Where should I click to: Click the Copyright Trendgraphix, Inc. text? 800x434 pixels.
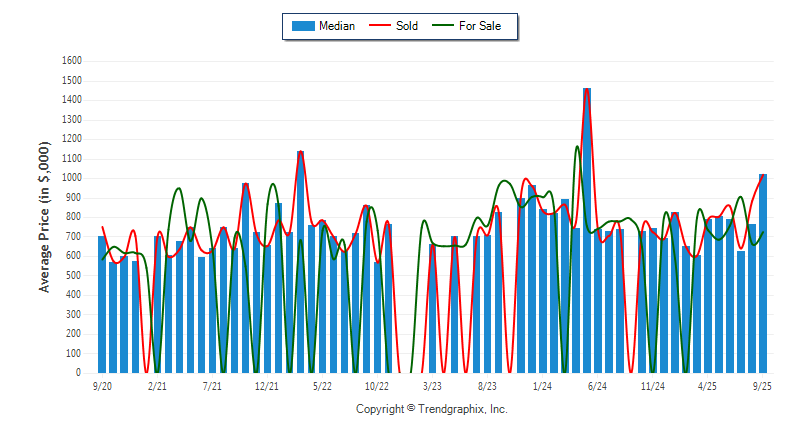[432, 409]
